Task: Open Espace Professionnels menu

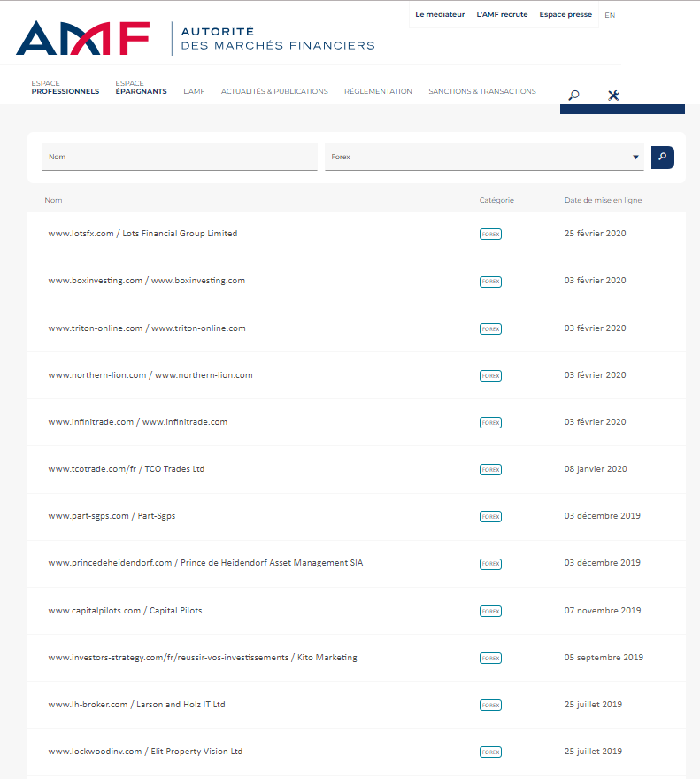Action: (65, 88)
